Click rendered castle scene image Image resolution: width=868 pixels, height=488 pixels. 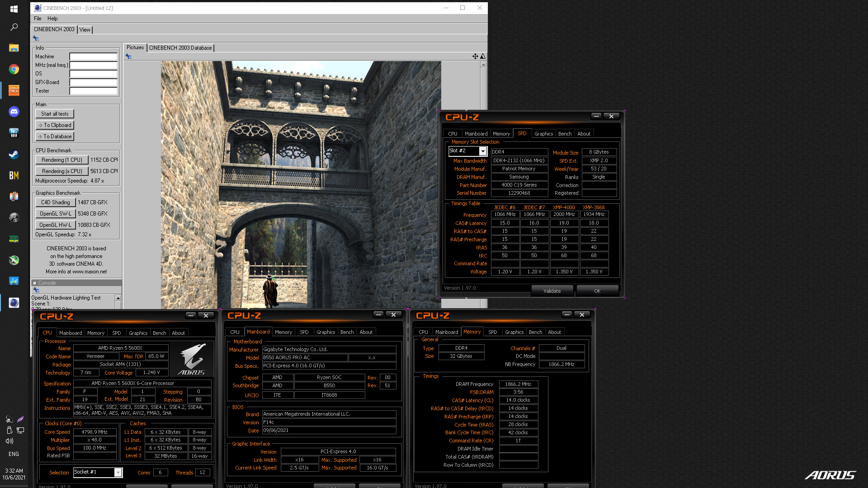point(301,184)
